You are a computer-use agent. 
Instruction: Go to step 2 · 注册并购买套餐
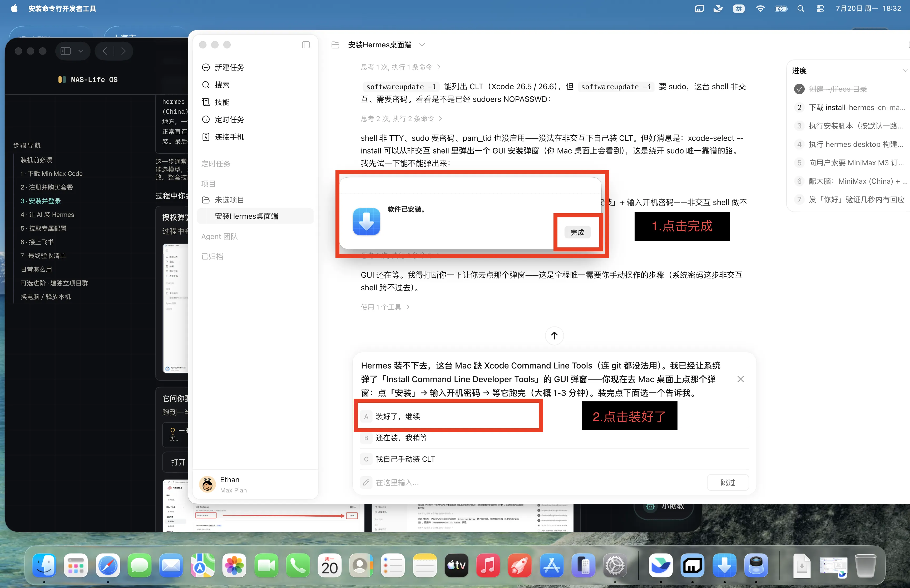47,187
